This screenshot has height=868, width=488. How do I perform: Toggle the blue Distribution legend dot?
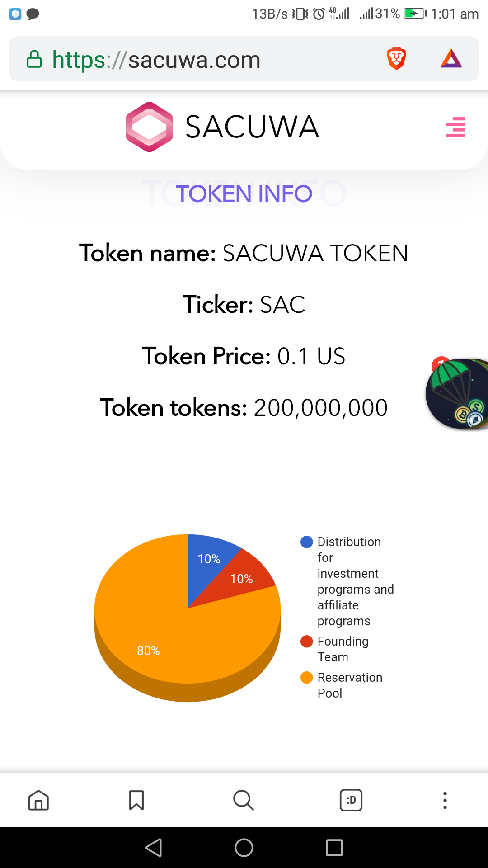pos(307,542)
